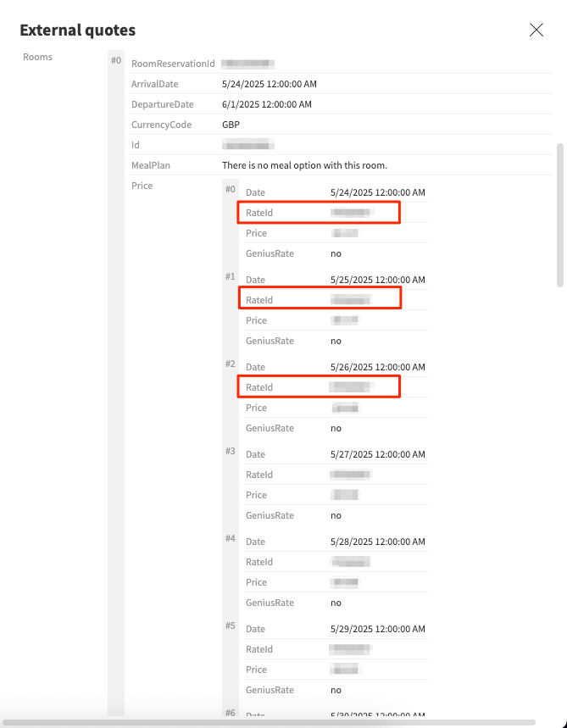Click the MealPlan description text
Image resolution: width=567 pixels, height=728 pixels.
(304, 165)
